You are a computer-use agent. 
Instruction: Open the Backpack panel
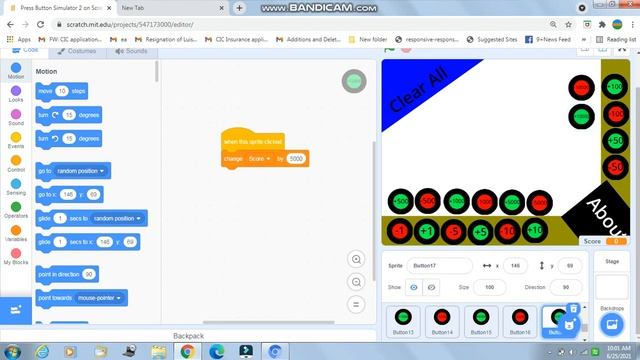point(188,336)
